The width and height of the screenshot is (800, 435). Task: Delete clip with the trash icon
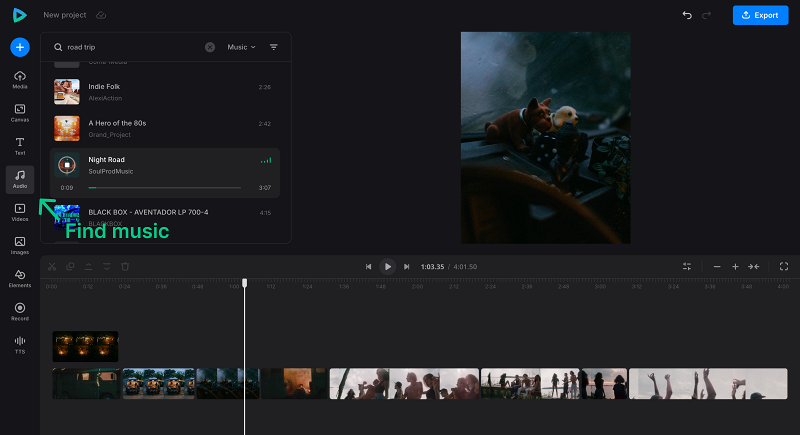pyautogui.click(x=125, y=267)
